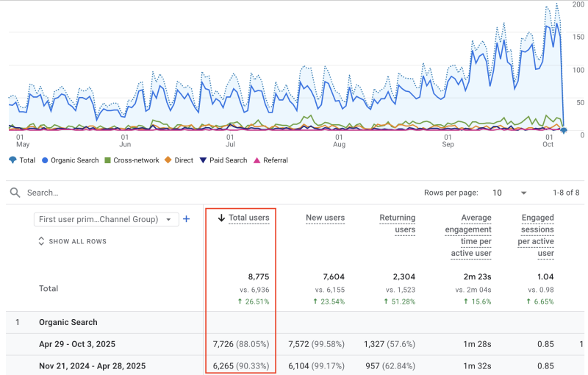Click into the Search text field
This screenshot has height=375, width=588.
click(147, 193)
